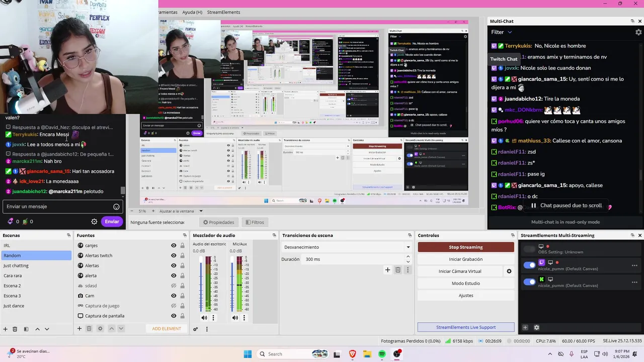Open the StreamElements menu
Viewport: 644px width, 362px height.
tap(223, 12)
